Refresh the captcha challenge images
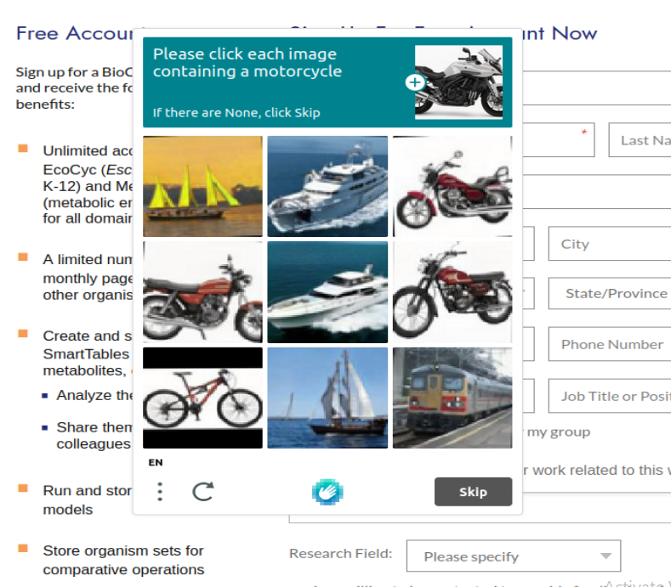Viewport: 671px width, 587px height. tap(203, 492)
